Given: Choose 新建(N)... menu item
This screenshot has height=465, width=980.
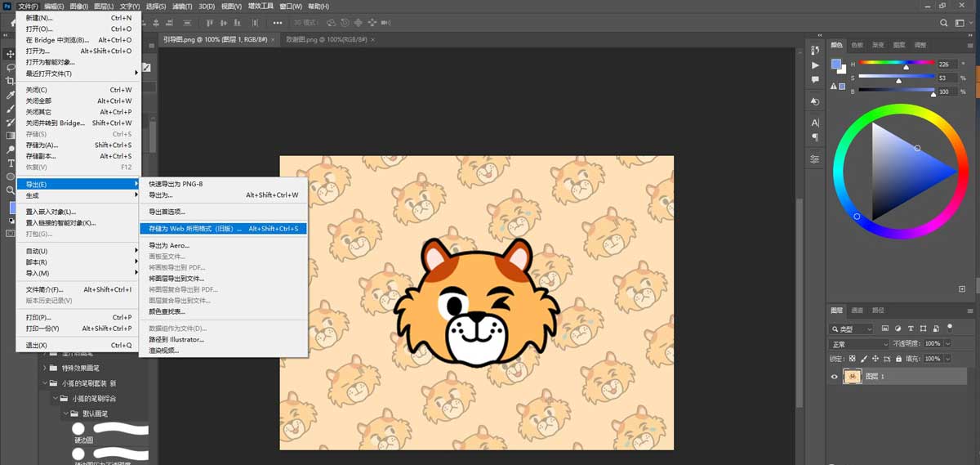Looking at the screenshot, I should tap(79, 17).
